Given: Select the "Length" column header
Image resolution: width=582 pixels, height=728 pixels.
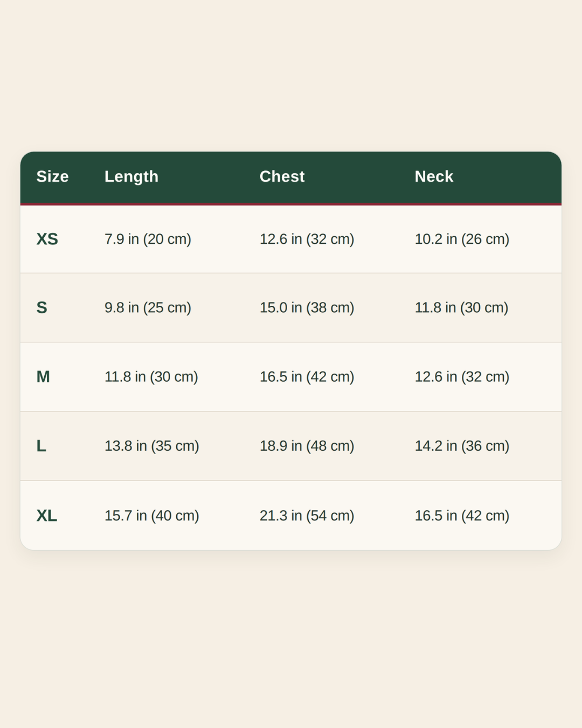Looking at the screenshot, I should 131,176.
